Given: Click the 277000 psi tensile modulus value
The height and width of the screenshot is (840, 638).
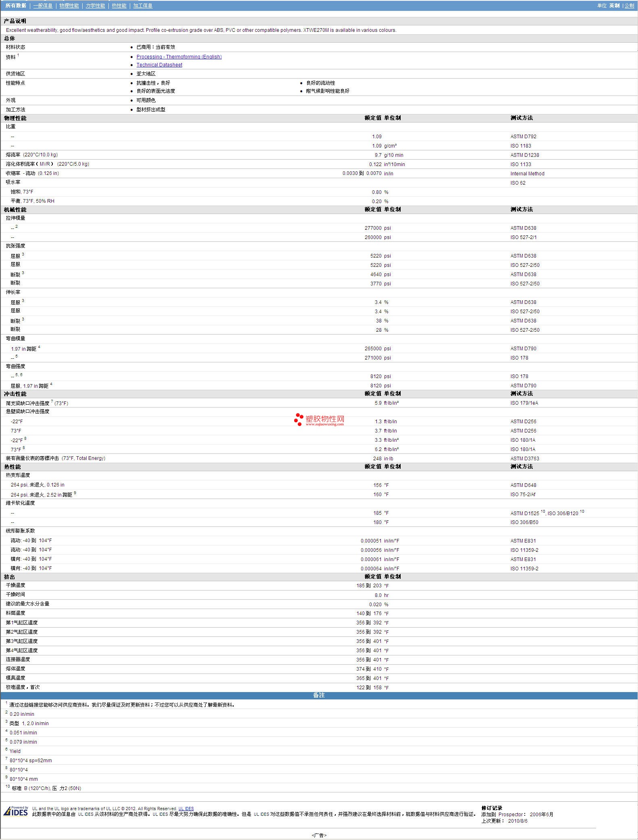Looking at the screenshot, I should (x=377, y=228).
